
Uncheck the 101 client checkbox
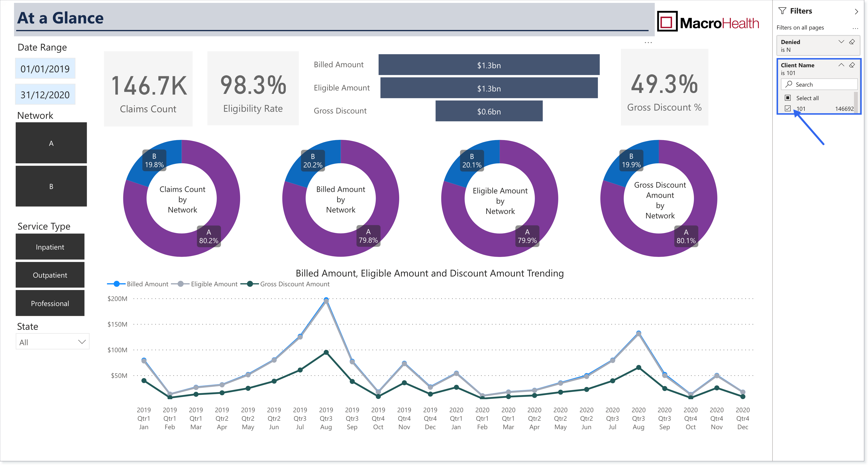point(787,109)
